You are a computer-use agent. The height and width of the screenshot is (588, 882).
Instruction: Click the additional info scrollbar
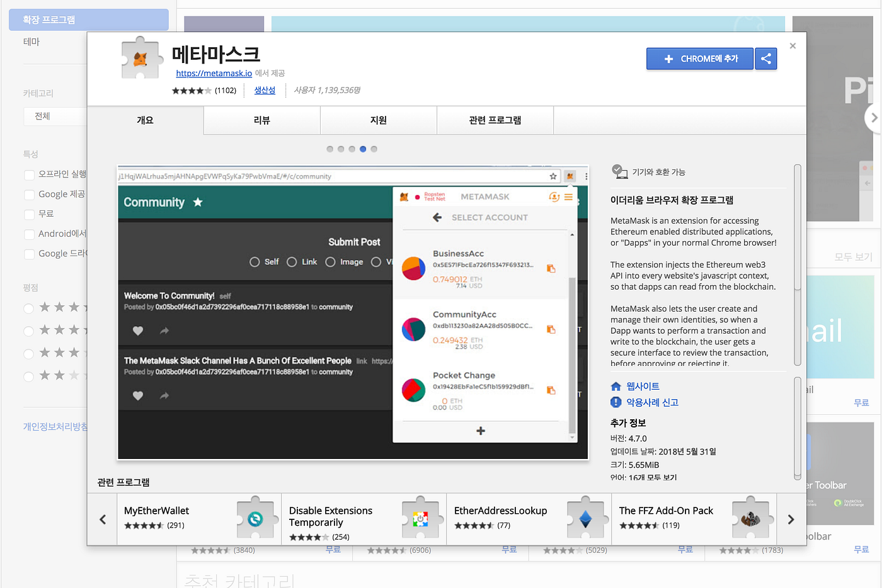(x=798, y=428)
